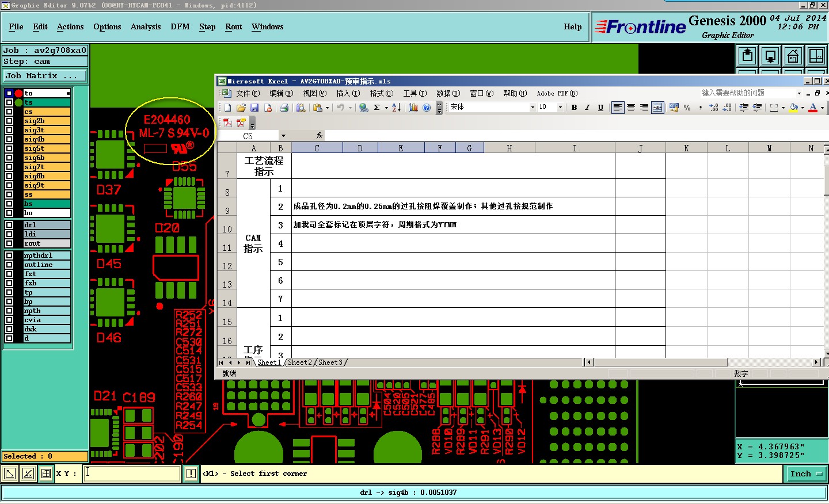Click the Paste clipboard icon in Excel

pyautogui.click(x=317, y=108)
